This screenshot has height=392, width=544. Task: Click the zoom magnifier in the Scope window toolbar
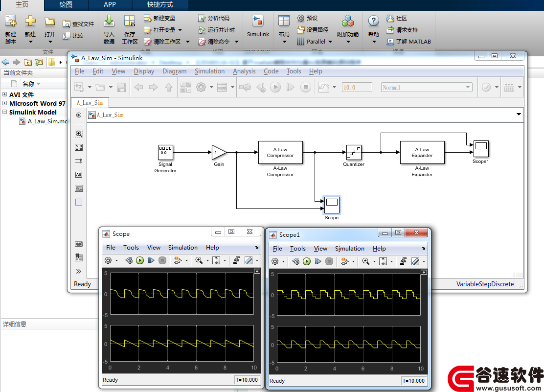click(x=199, y=260)
